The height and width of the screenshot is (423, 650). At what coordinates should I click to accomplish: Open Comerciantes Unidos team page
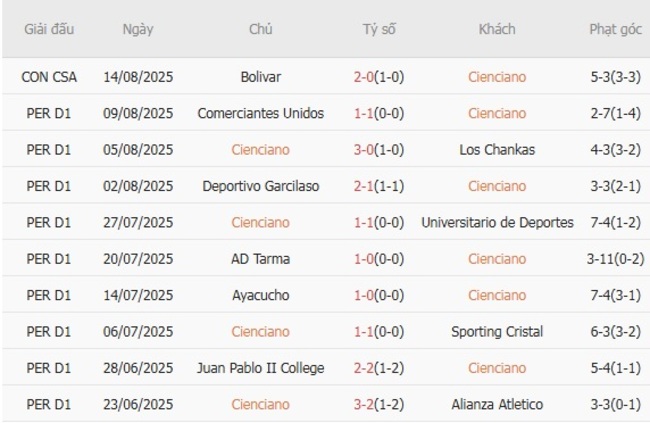(260, 113)
